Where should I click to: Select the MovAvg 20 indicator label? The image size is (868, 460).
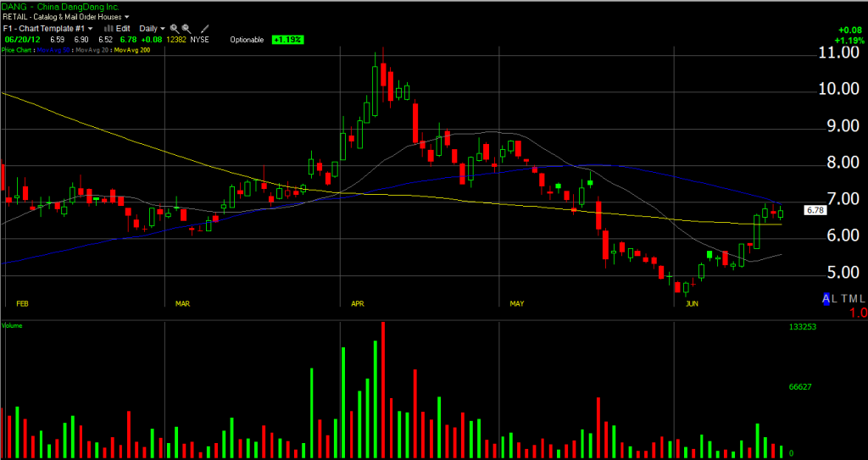point(92,50)
